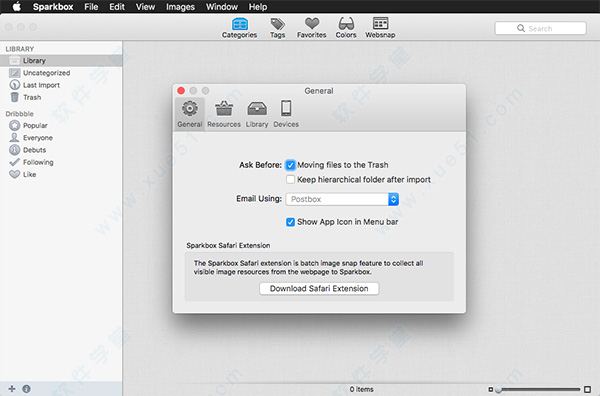600x396 pixels.
Task: Click the 'Sparkbox Safari Extension' heading
Action: 228,245
